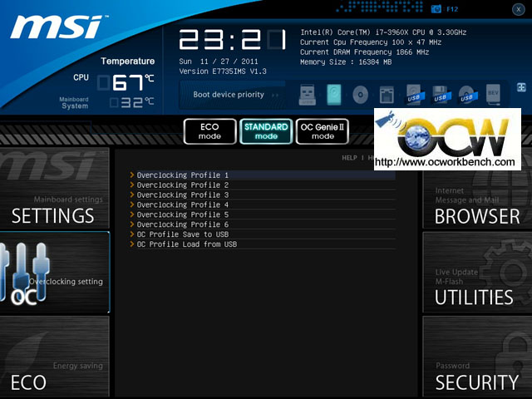Click the CPU temperature 67°C reading

pyautogui.click(x=126, y=82)
